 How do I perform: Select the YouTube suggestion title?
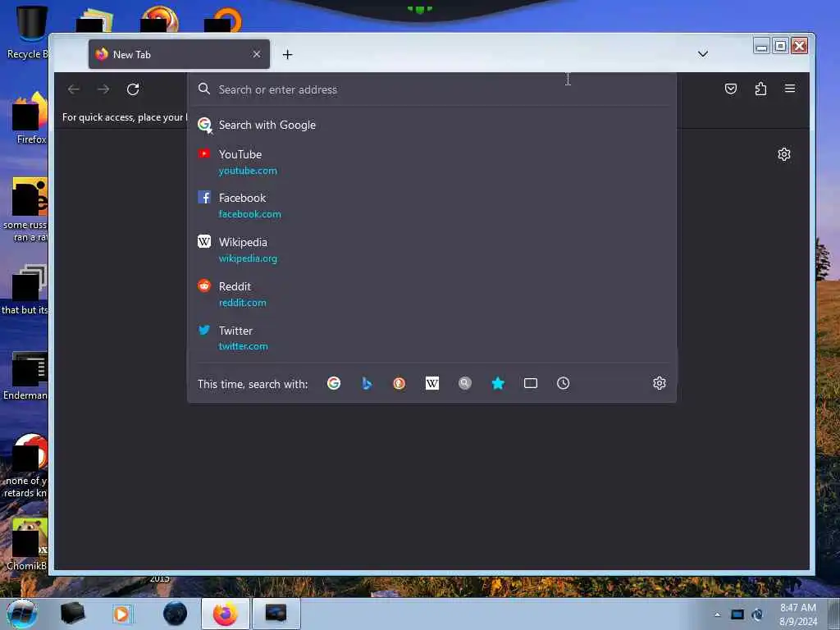240,154
